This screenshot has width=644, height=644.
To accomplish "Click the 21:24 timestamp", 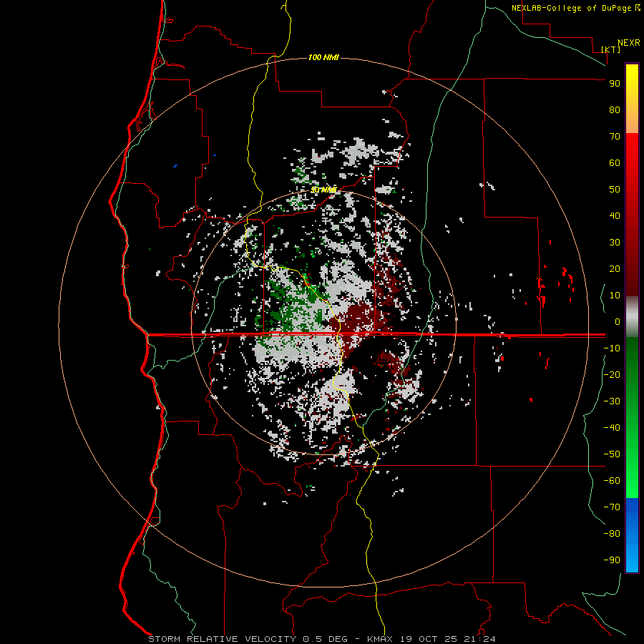I will coord(479,639).
